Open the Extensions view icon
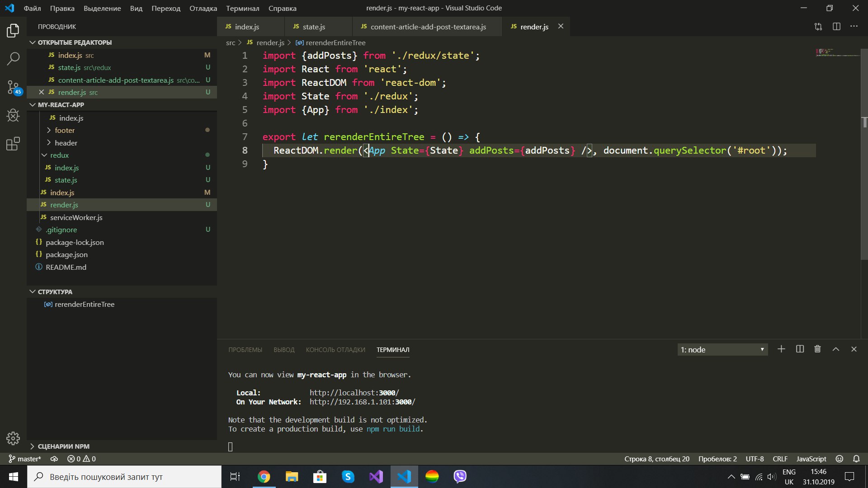Image resolution: width=868 pixels, height=488 pixels. tap(13, 144)
